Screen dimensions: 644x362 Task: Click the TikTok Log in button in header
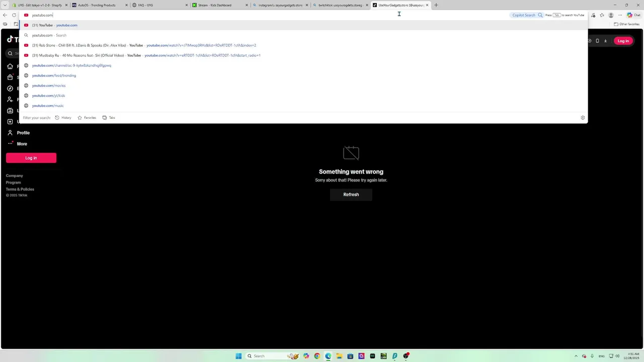coord(623,41)
